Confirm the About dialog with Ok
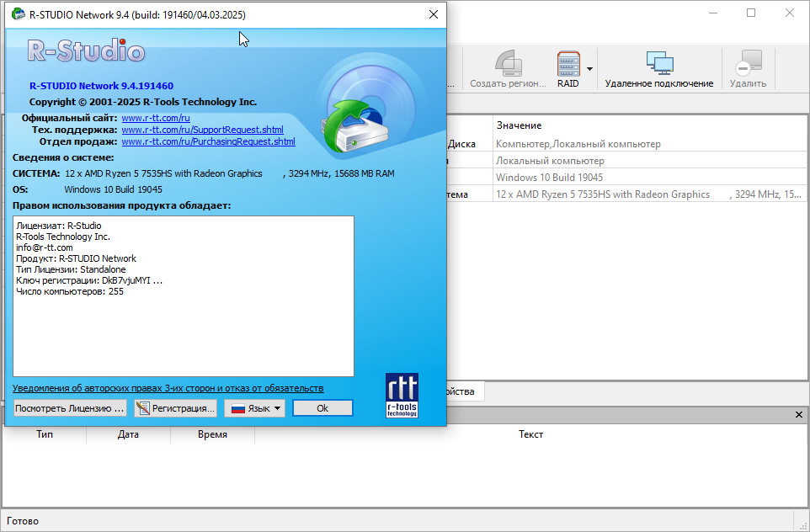 322,408
